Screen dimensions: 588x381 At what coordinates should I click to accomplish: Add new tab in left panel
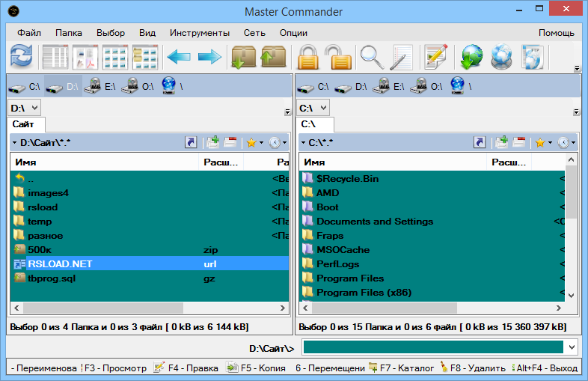coord(213,142)
